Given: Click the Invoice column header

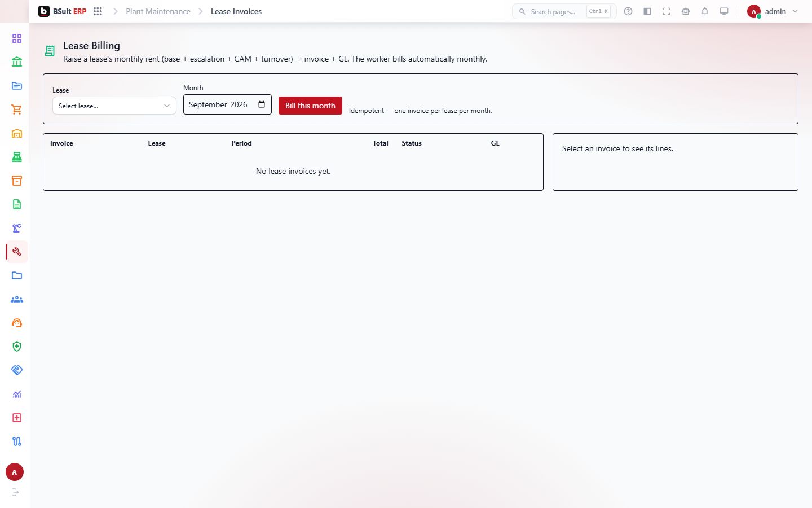Looking at the screenshot, I should 61,143.
